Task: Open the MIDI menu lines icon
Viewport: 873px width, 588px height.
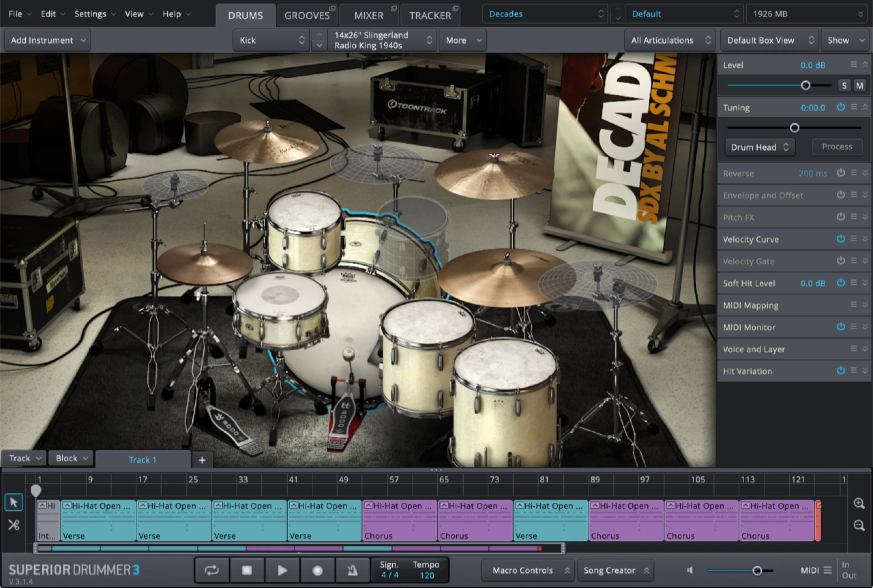Action: (x=828, y=570)
